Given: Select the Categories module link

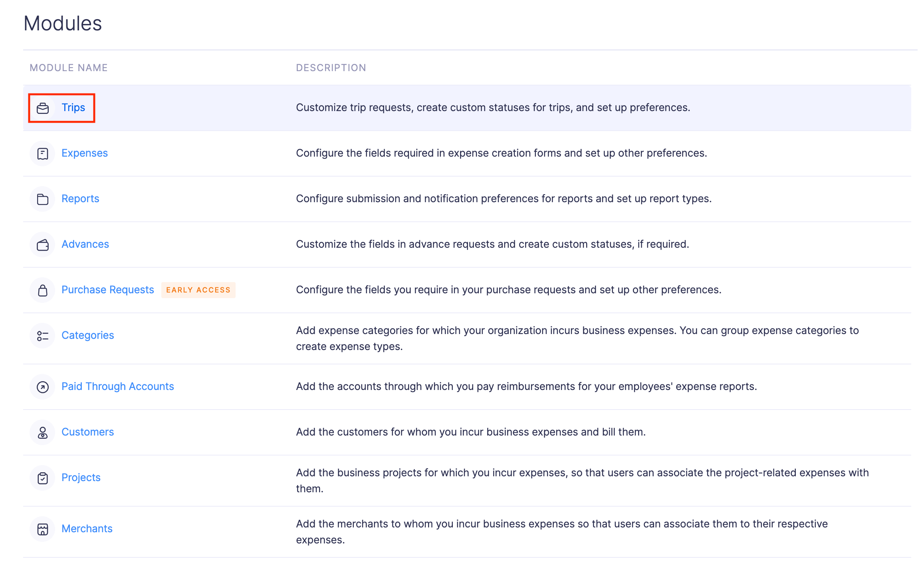Looking at the screenshot, I should pyautogui.click(x=87, y=335).
